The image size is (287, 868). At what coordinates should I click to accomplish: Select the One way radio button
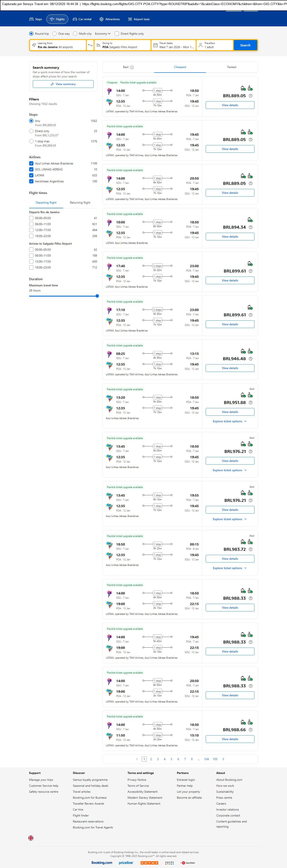pyautogui.click(x=54, y=34)
